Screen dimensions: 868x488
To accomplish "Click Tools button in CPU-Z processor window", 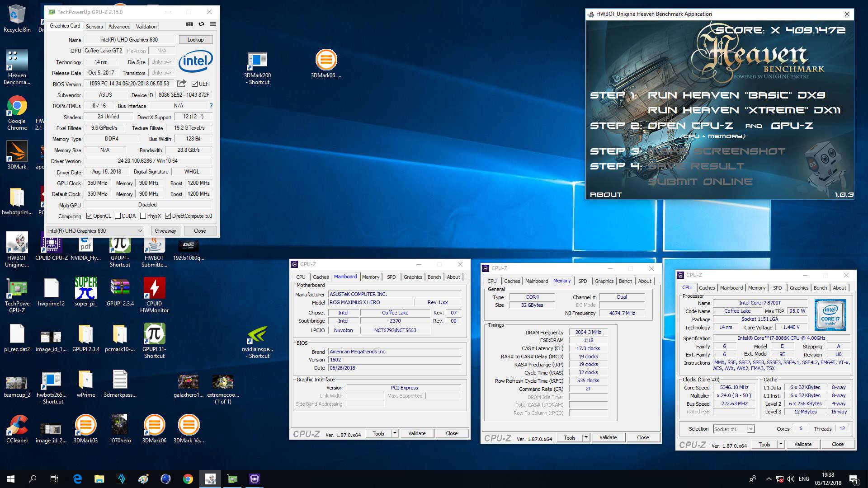I will coord(764,444).
